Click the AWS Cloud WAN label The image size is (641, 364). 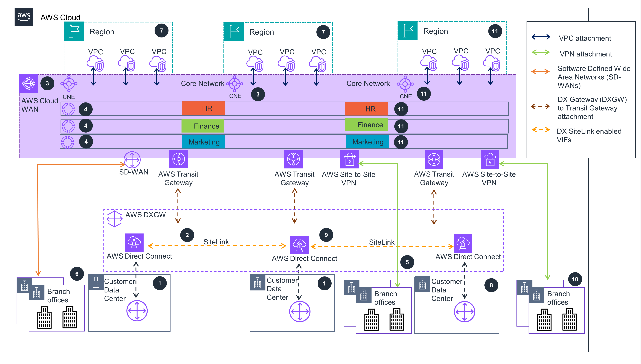coord(40,105)
